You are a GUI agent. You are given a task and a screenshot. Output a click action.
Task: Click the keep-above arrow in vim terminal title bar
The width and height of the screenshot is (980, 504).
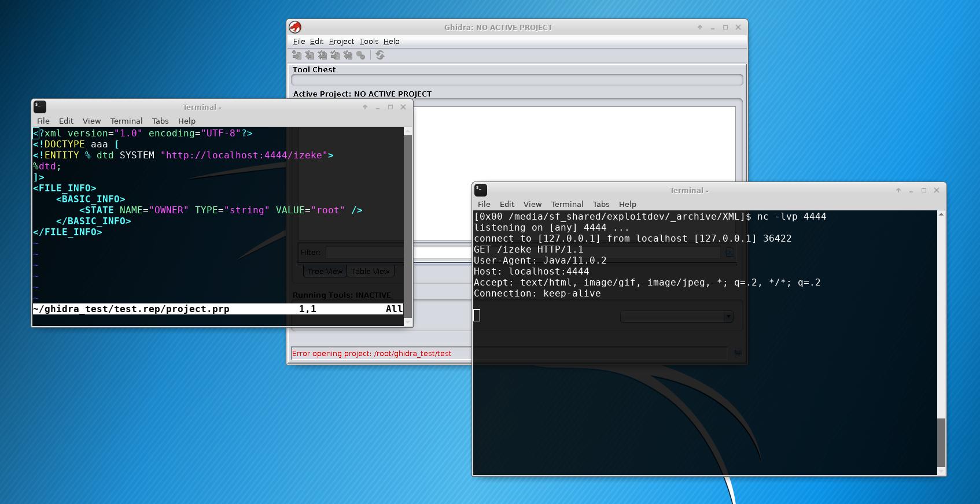click(x=365, y=107)
